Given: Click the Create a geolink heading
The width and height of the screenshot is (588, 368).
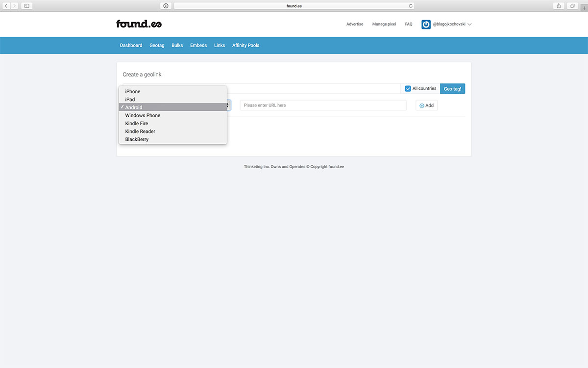Looking at the screenshot, I should click(x=142, y=75).
